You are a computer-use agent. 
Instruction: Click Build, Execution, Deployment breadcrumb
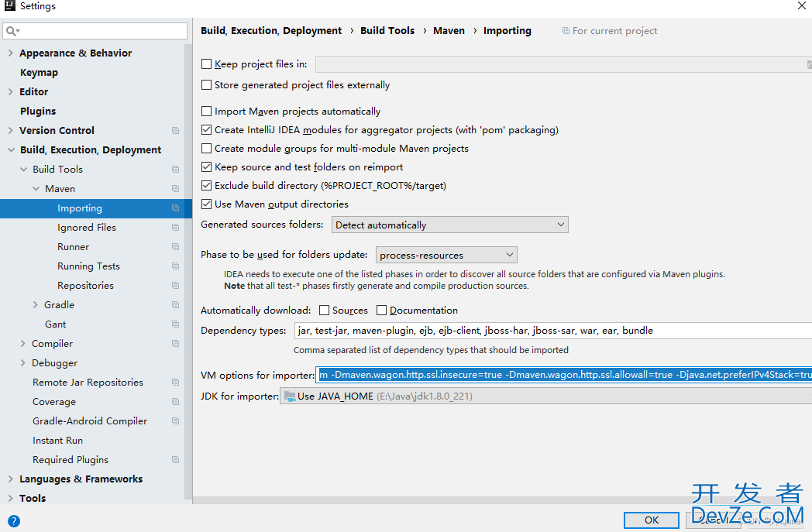click(x=271, y=30)
